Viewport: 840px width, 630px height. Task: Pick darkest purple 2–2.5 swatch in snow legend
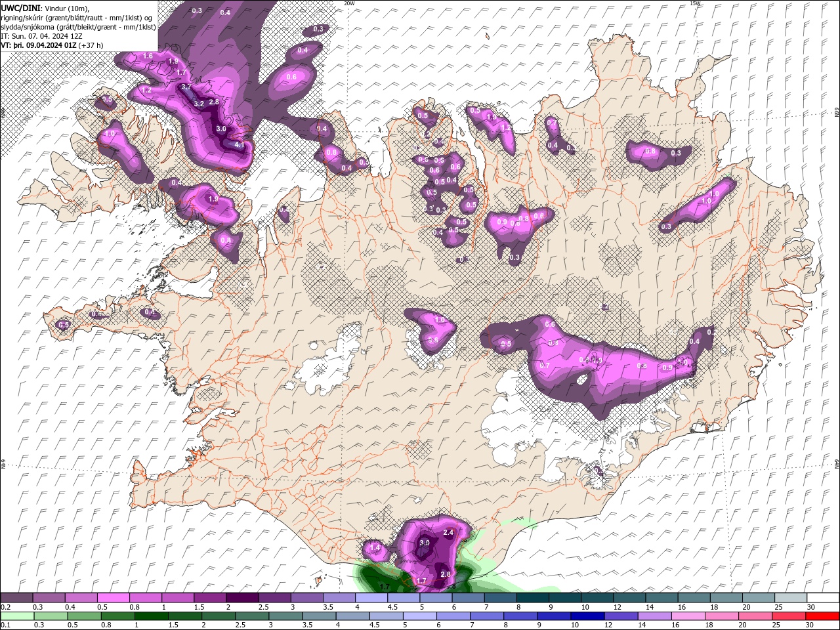[x=241, y=598]
